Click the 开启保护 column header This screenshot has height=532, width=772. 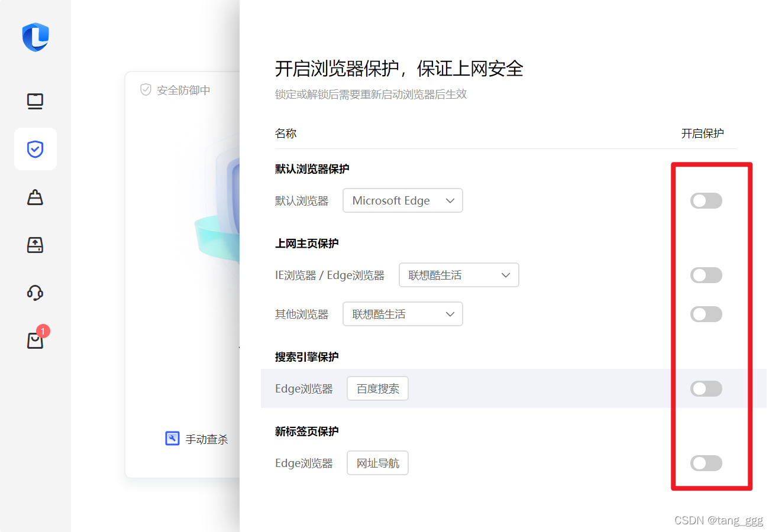pos(702,134)
